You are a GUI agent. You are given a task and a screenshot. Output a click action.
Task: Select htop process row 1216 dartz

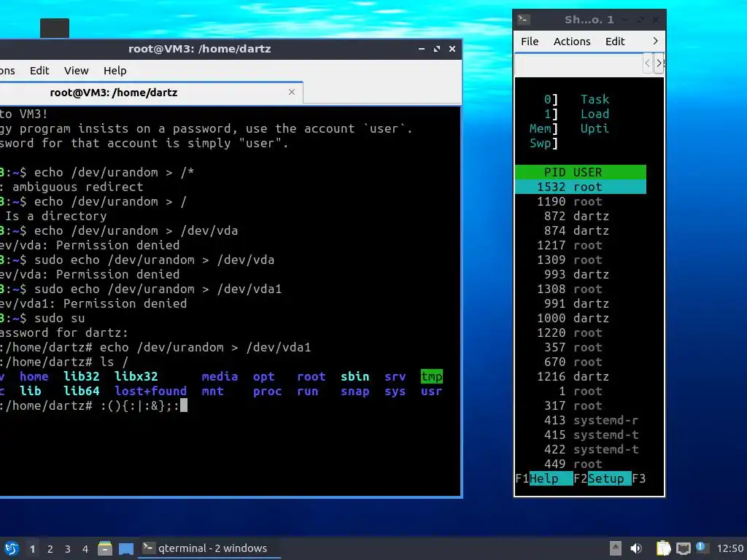(x=580, y=377)
